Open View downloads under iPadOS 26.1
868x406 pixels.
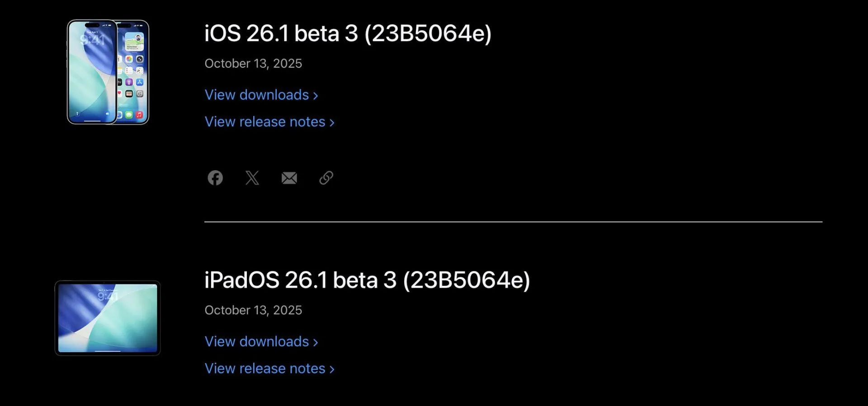pyautogui.click(x=257, y=342)
